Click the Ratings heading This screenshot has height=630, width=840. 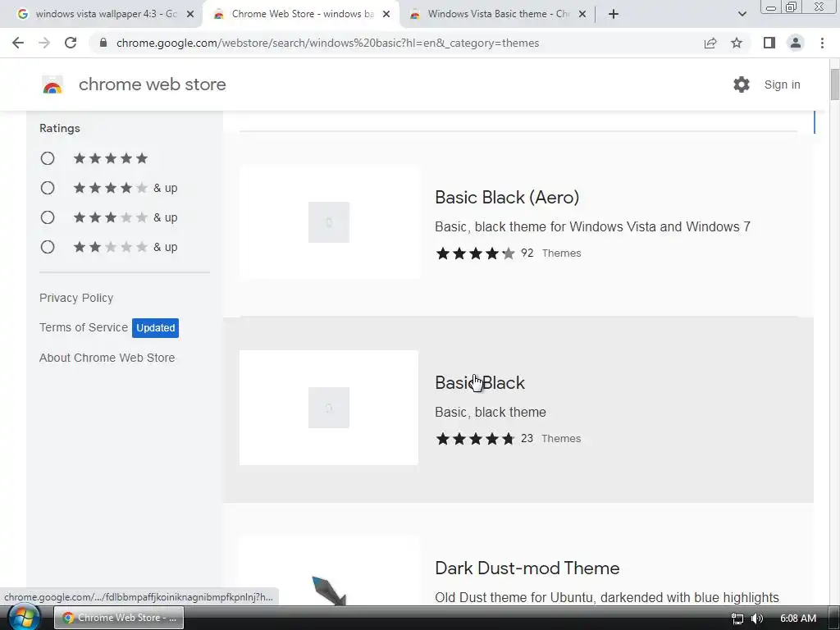59,128
